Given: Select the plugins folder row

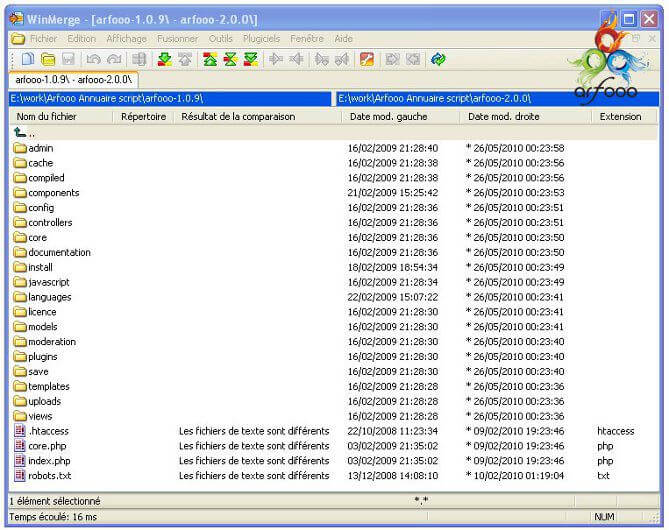Looking at the screenshot, I should coord(333,357).
